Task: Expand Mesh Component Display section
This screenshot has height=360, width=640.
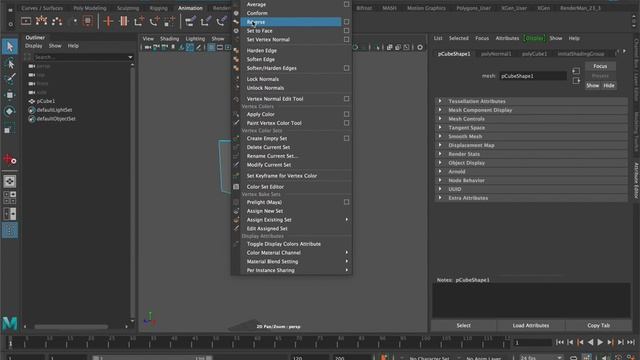Action: tap(531, 110)
